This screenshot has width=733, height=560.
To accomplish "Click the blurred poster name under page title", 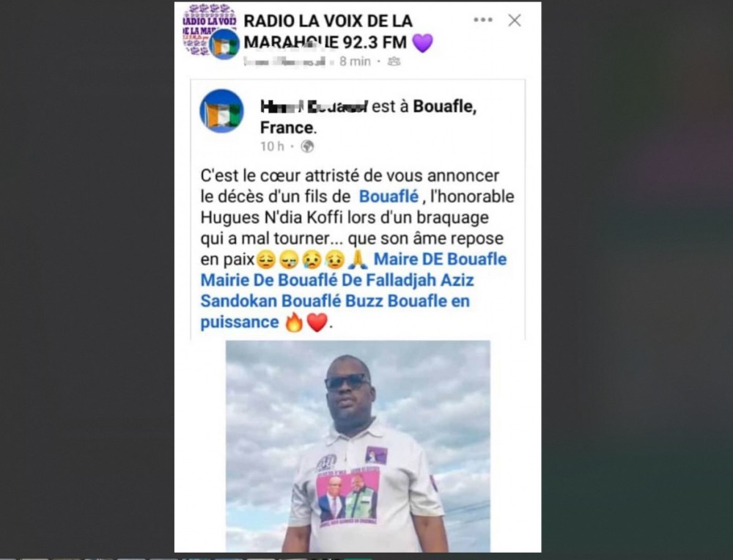I will [x=284, y=62].
